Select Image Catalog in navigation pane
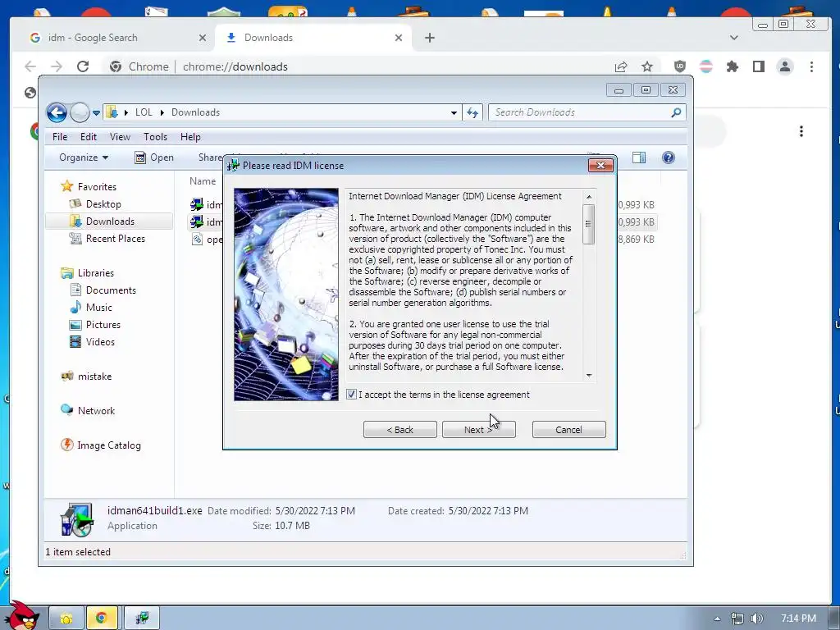The image size is (840, 630). tap(109, 445)
